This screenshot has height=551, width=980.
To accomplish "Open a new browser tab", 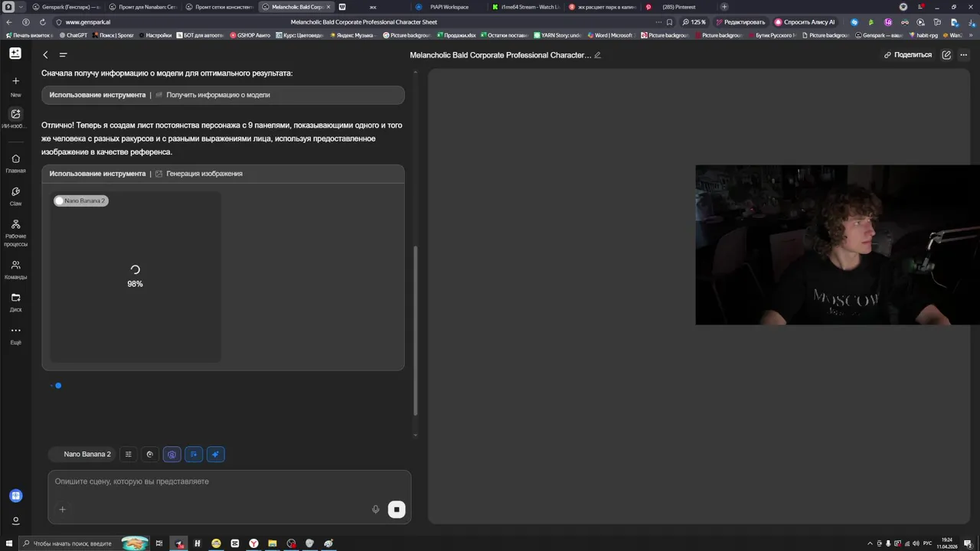I will tap(724, 7).
